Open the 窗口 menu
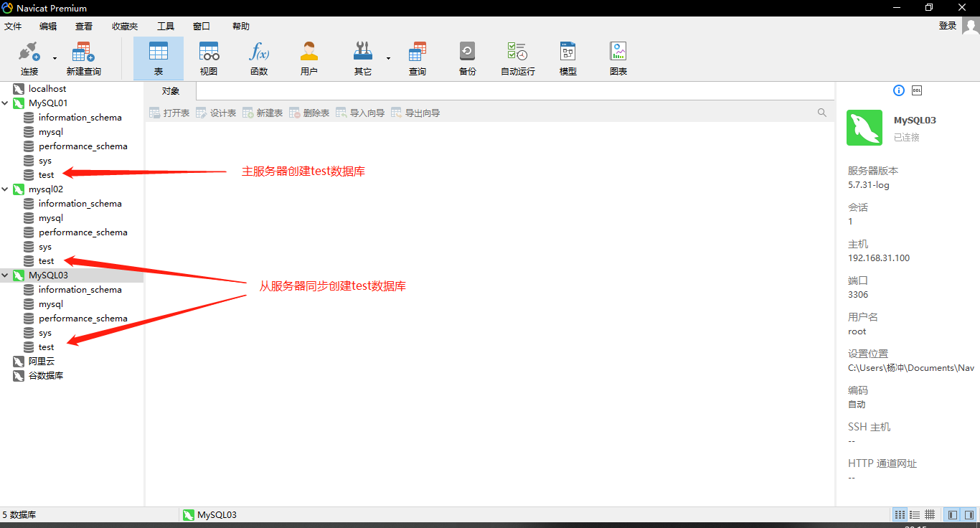This screenshot has width=980, height=528. pos(202,26)
